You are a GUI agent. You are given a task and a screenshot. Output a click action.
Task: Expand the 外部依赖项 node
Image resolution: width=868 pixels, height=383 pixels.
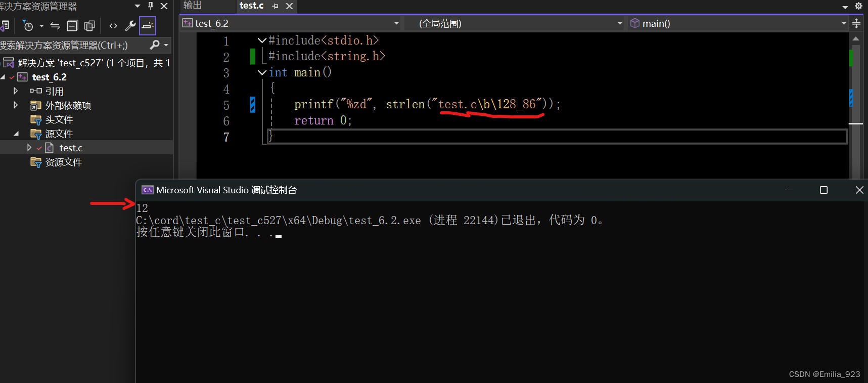[16, 105]
